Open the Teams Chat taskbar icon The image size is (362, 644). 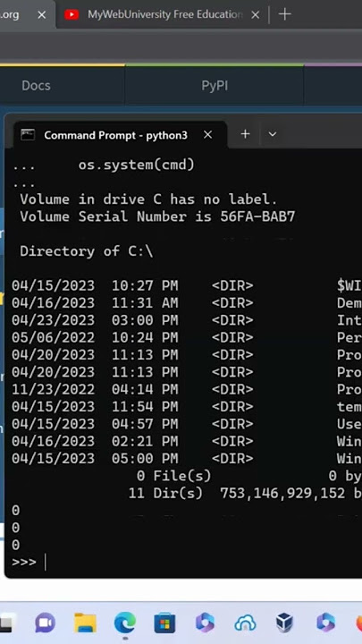coord(46,623)
